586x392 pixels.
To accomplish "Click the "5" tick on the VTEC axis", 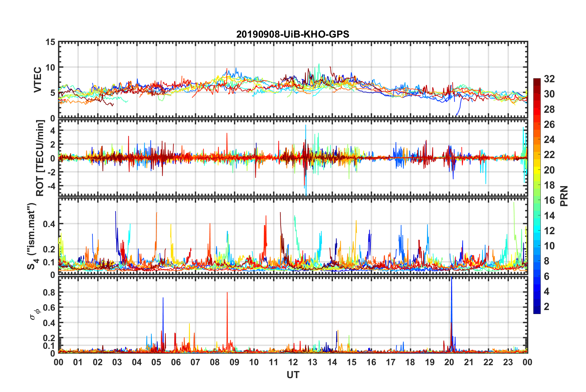I will click(53, 93).
